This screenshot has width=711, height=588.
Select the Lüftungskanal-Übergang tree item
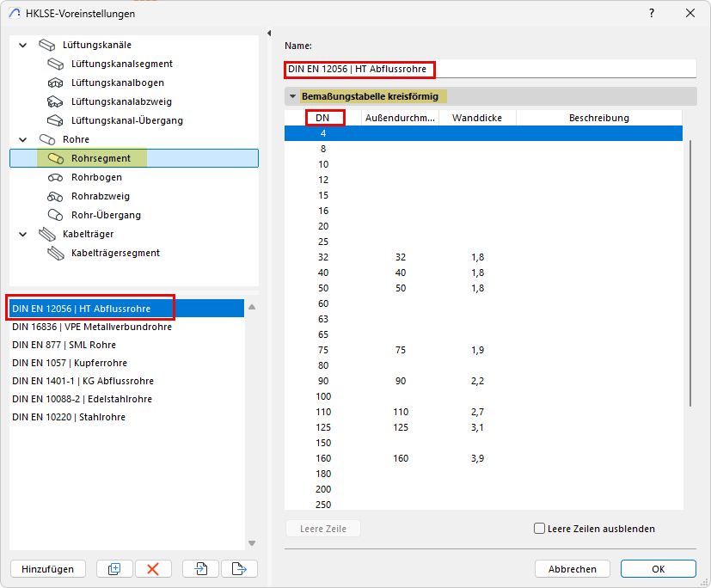click(x=127, y=120)
